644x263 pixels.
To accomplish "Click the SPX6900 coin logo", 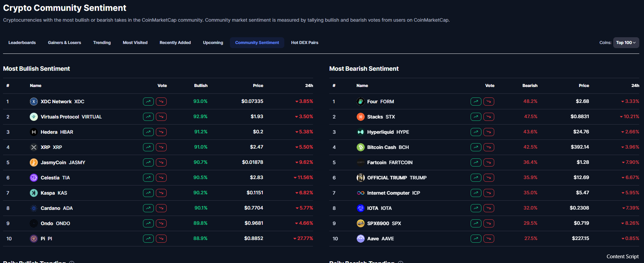I will click(x=361, y=223).
